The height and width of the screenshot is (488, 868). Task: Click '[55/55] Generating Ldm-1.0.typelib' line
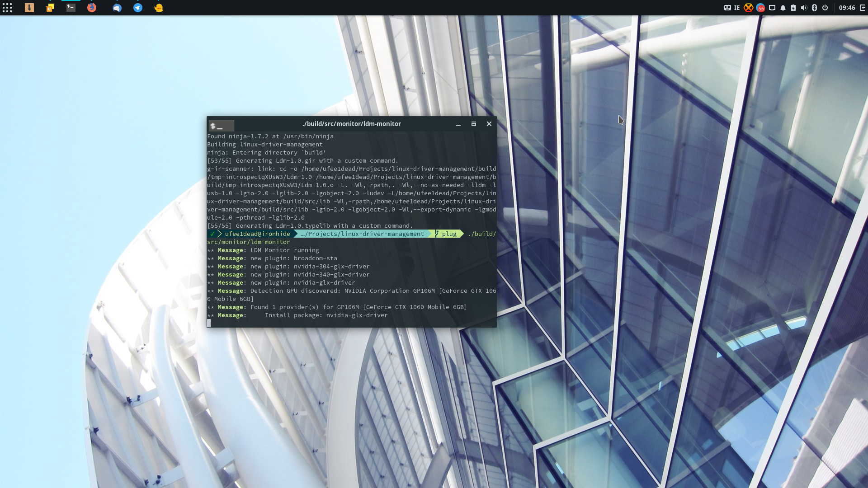click(x=310, y=226)
